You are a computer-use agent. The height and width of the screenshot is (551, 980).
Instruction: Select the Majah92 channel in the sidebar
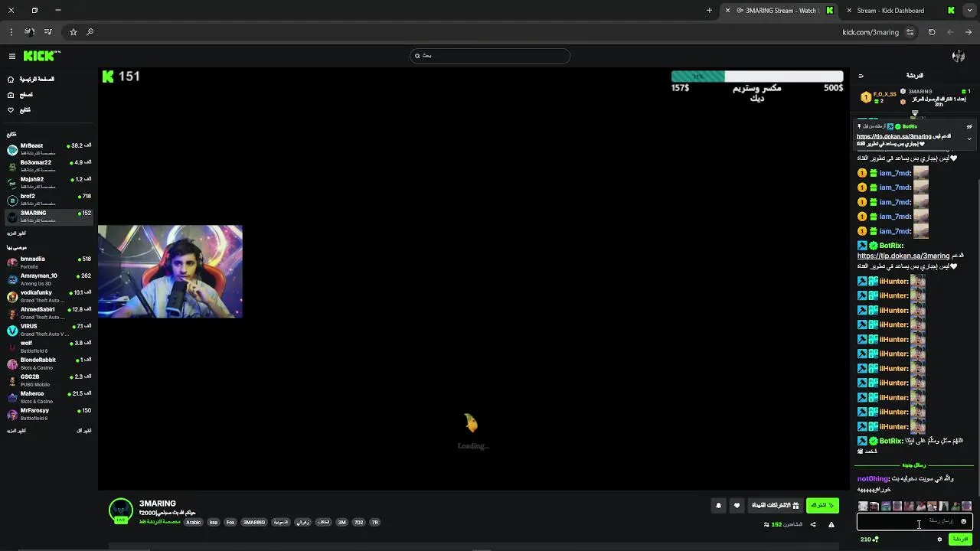pos(49,182)
